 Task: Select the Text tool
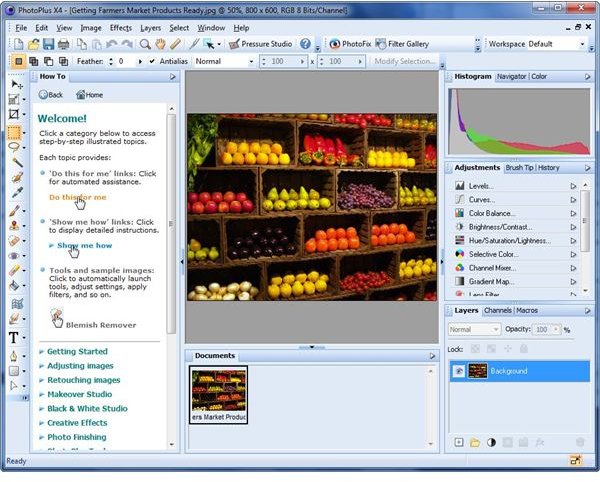click(14, 338)
